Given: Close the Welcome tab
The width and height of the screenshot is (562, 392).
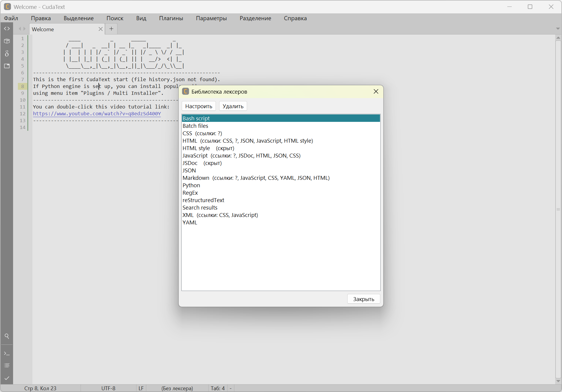Looking at the screenshot, I should point(101,29).
